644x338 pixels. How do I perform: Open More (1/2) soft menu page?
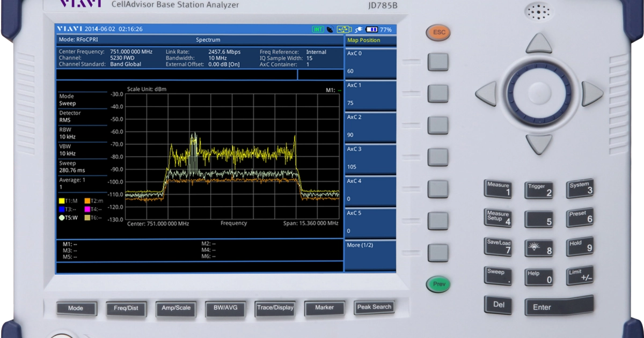(370, 255)
